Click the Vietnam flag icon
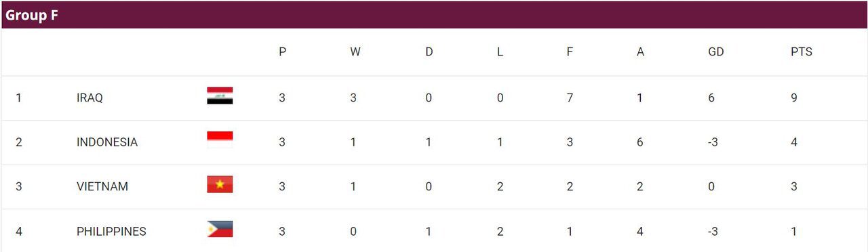This screenshot has height=252, width=868. pos(220,184)
